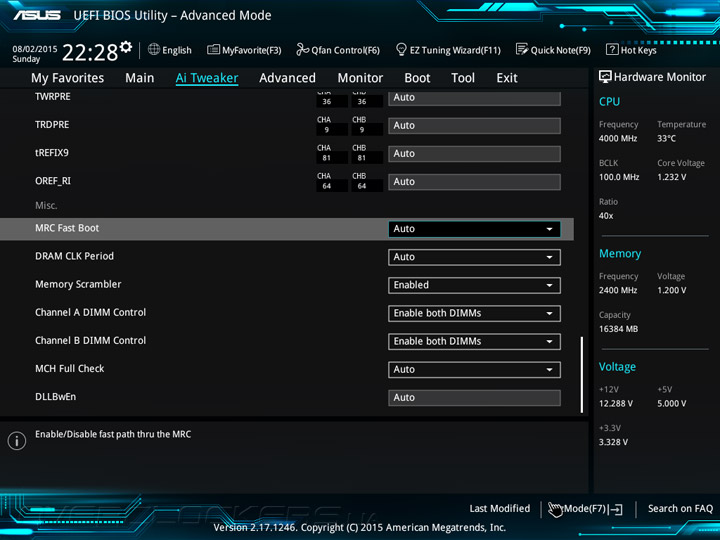Click the EZ Tuning Wizard(F11) label
This screenshot has width=720, height=540.
pyautogui.click(x=455, y=51)
